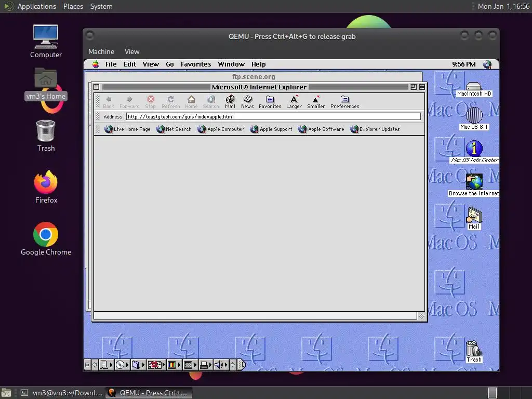Select the Computer desktop icon
Image resolution: width=532 pixels, height=399 pixels.
46,42
